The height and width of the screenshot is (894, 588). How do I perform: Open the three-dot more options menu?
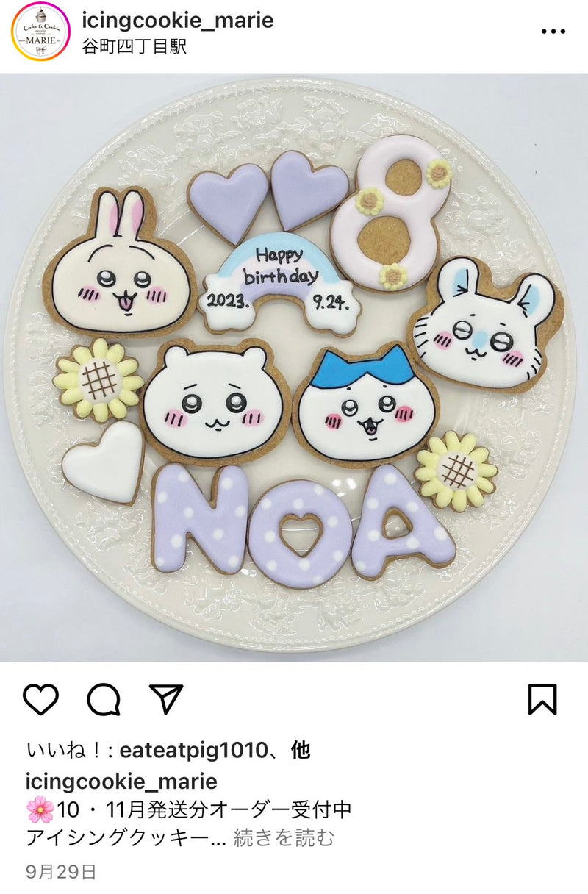(x=553, y=32)
